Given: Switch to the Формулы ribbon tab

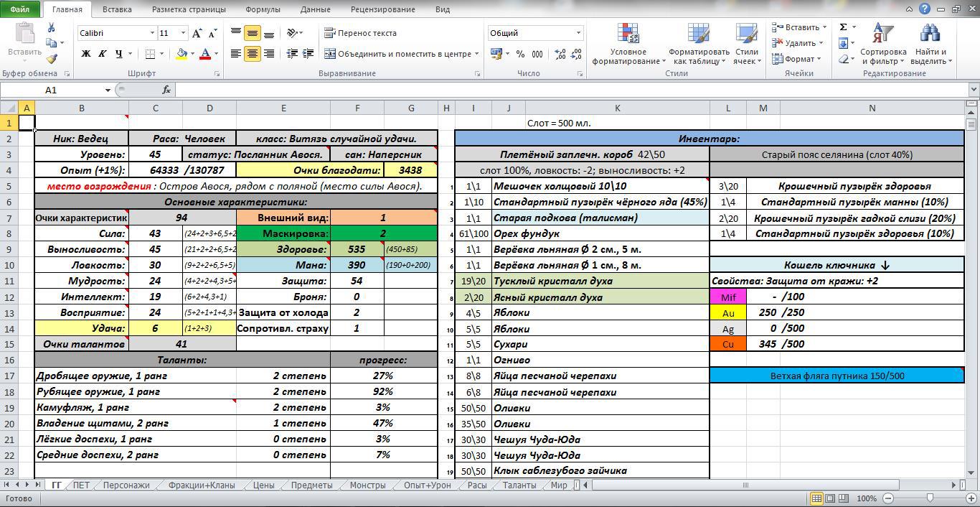Looking at the screenshot, I should coord(263,9).
